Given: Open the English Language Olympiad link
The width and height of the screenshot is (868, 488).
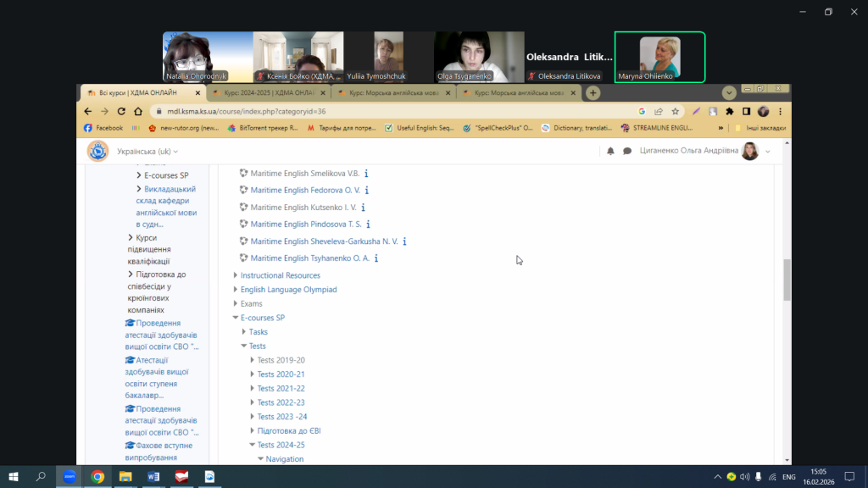Looking at the screenshot, I should (x=288, y=290).
